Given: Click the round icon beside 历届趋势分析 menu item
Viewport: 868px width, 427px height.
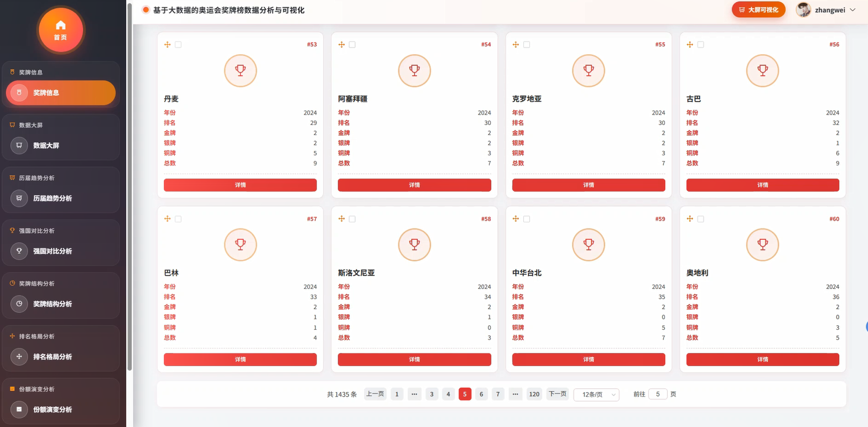Looking at the screenshot, I should click(19, 198).
